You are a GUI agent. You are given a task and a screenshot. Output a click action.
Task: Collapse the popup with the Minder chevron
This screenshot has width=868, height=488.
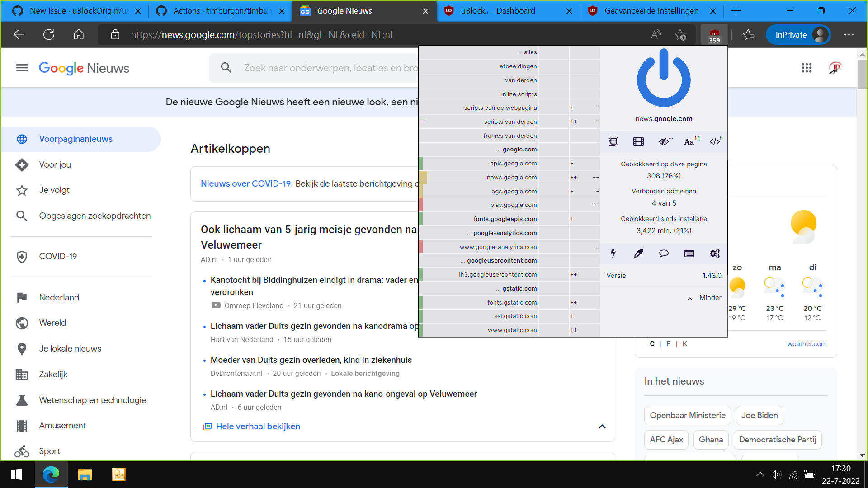coord(703,298)
